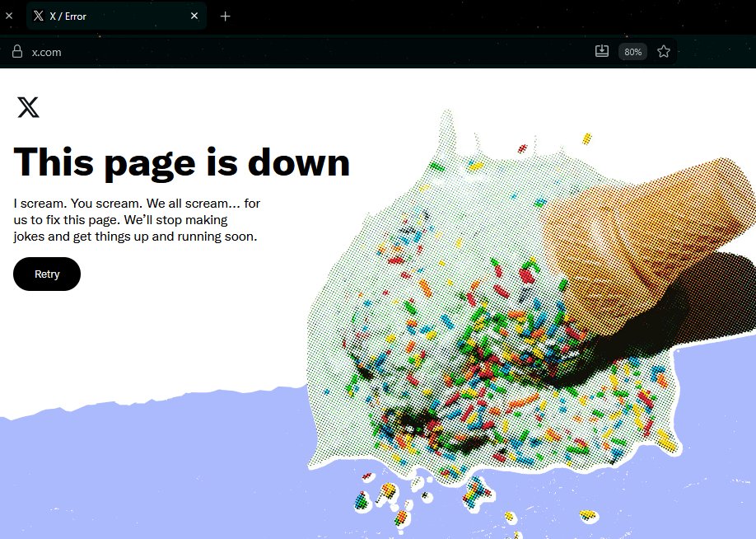The image size is (756, 539).
Task: Open a new browser tab
Action: point(225,16)
